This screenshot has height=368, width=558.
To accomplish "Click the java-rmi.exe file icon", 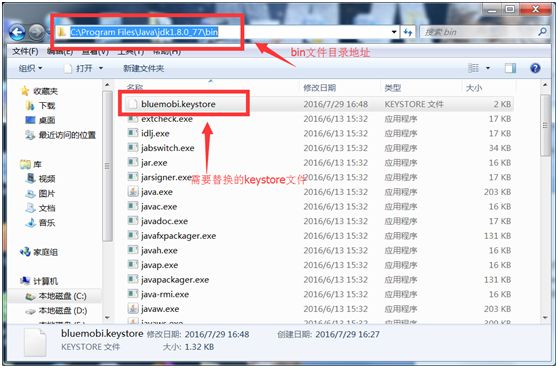I will 133,294.
